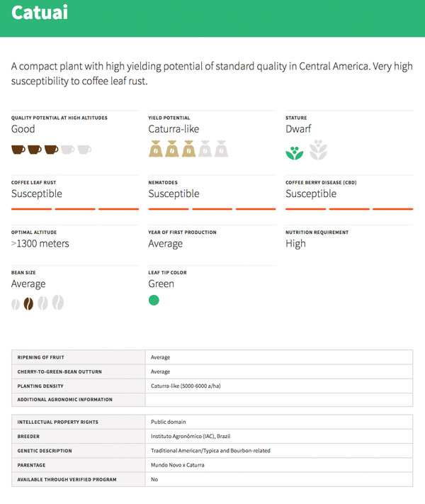Click the last gray yield bag icon

(x=222, y=150)
